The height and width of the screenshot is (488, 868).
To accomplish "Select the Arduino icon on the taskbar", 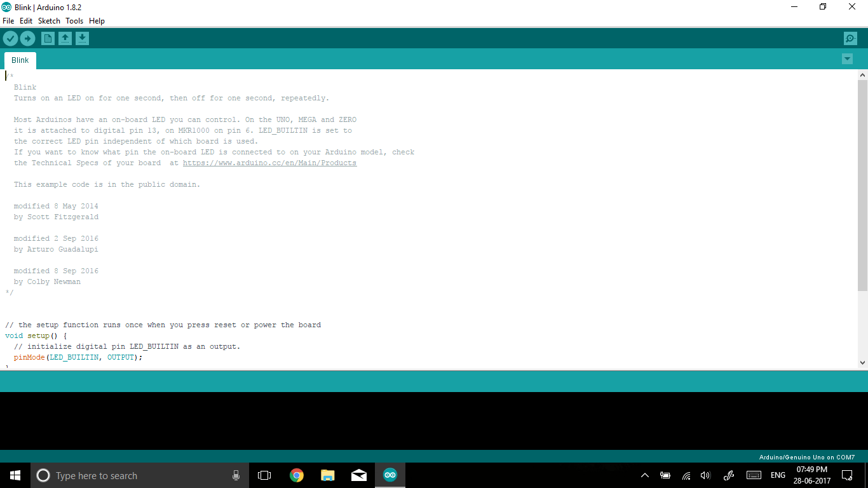I will 390,475.
